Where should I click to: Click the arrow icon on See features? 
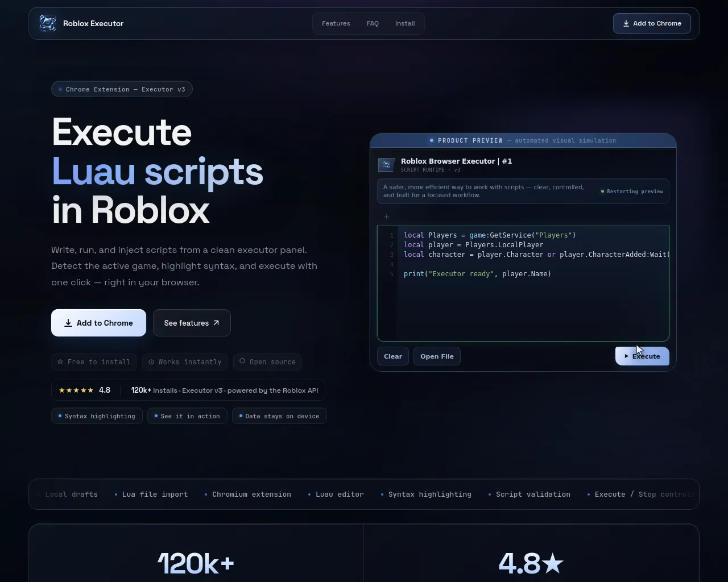click(x=216, y=323)
